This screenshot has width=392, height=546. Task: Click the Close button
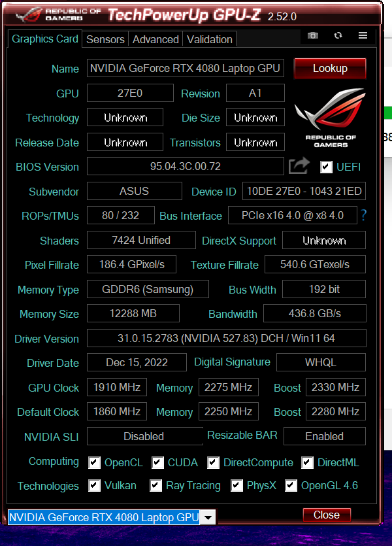(x=327, y=515)
